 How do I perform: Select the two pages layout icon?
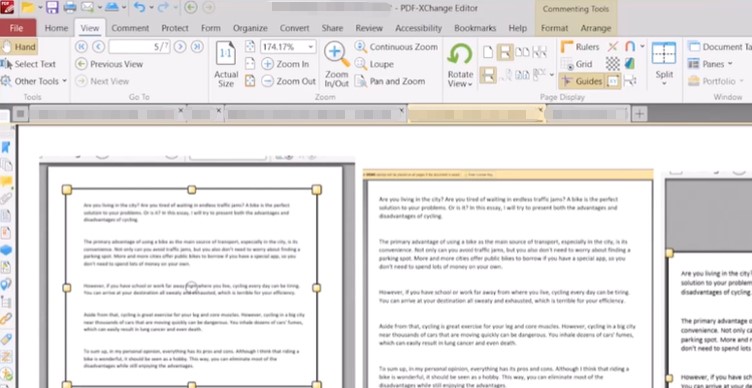pyautogui.click(x=522, y=52)
